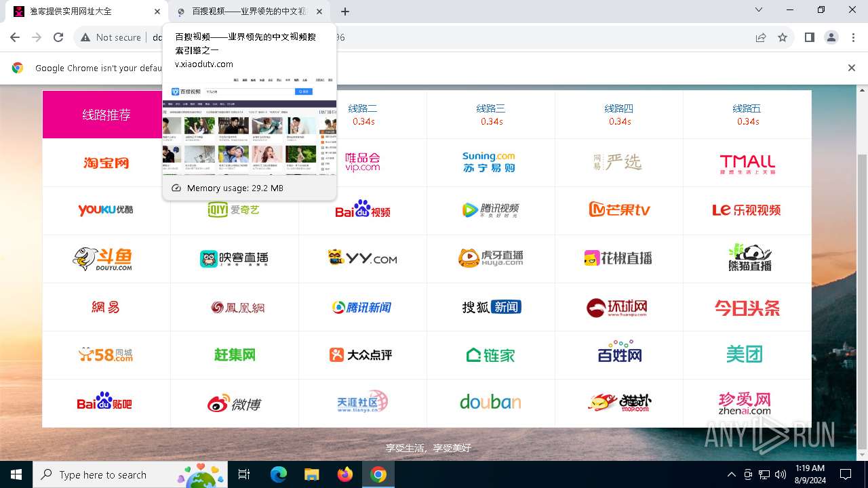Open the Huanqiu logo link

click(617, 308)
